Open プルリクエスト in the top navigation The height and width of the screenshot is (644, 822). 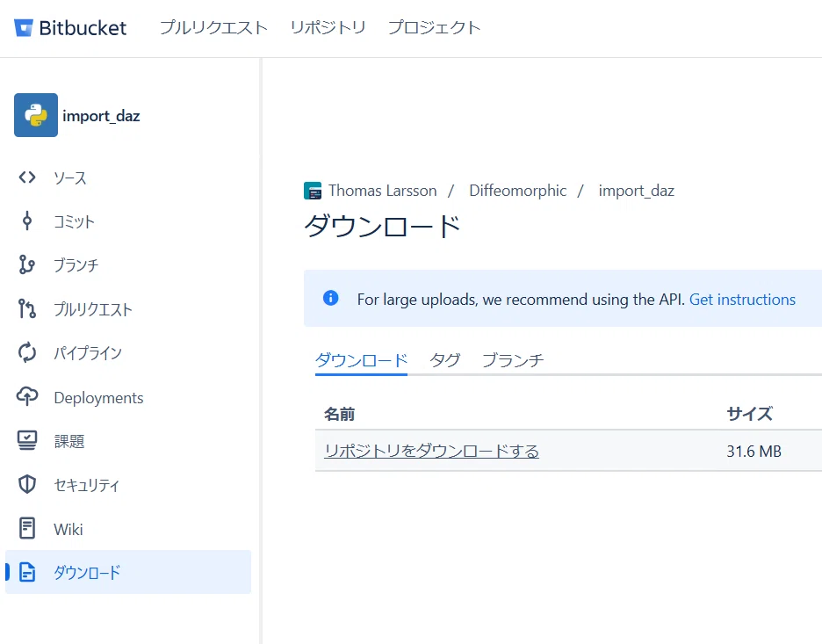pyautogui.click(x=214, y=27)
